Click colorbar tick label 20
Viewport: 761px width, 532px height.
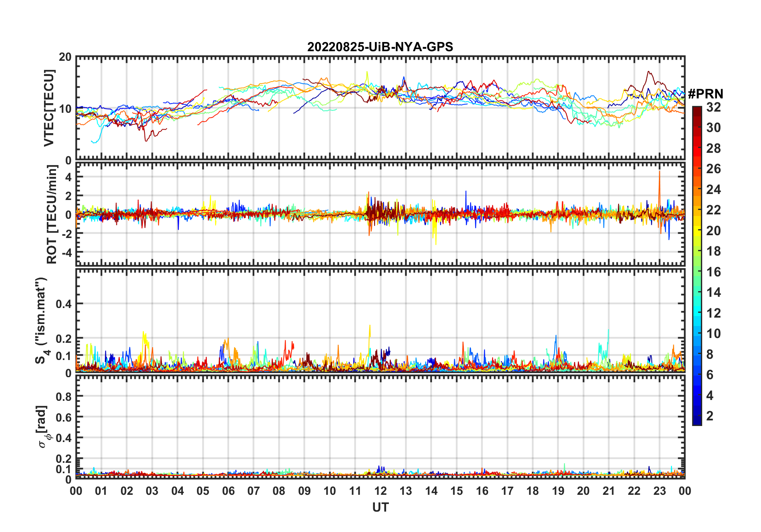[713, 231]
